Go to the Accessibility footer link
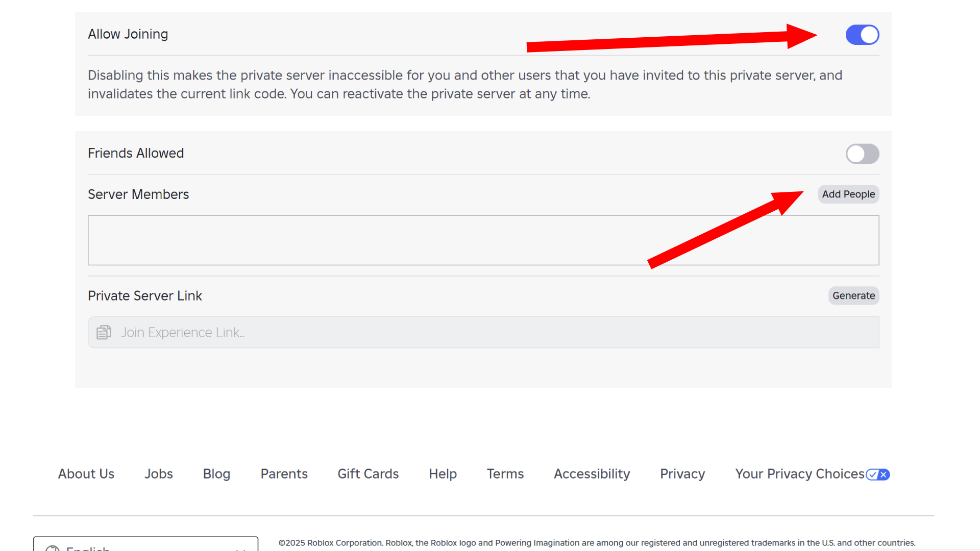Image resolution: width=980 pixels, height=551 pixels. (592, 473)
